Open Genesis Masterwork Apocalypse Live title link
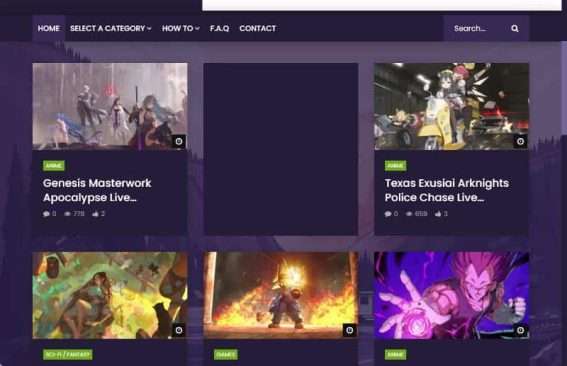The height and width of the screenshot is (366, 567). [x=97, y=190]
